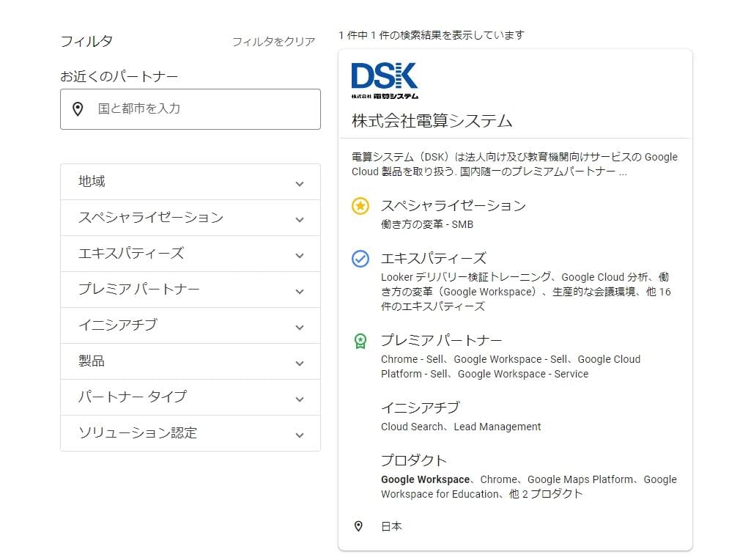The image size is (751, 560).
Task: Expand the パートナー タイプ filter
Action: click(190, 397)
